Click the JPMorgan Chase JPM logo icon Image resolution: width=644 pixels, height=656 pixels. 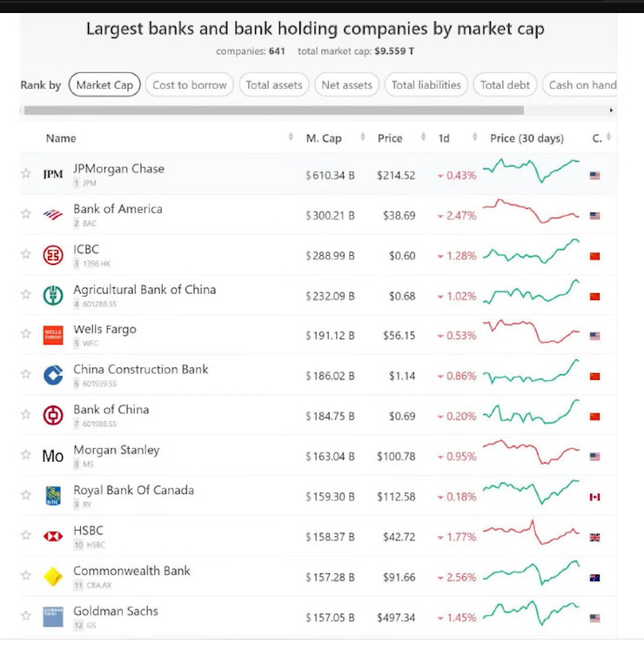(x=53, y=174)
